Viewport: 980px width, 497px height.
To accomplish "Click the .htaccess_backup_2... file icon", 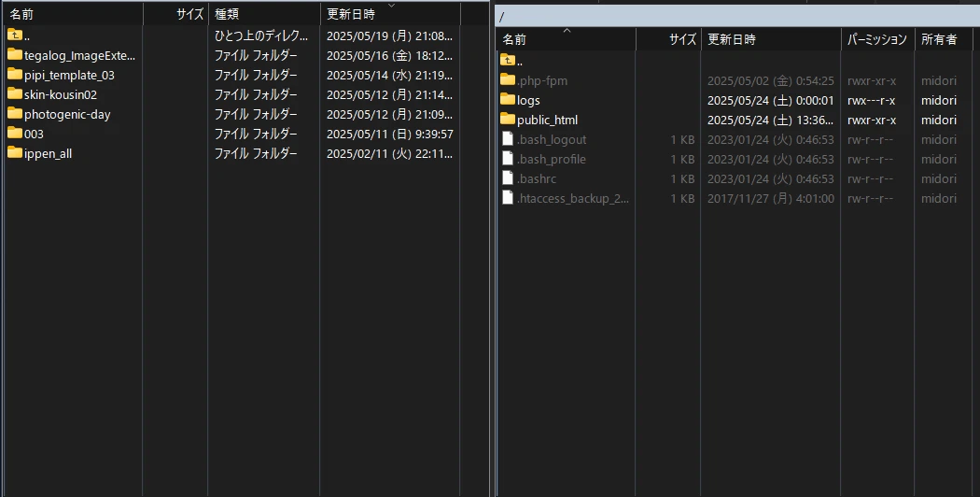I will point(508,198).
